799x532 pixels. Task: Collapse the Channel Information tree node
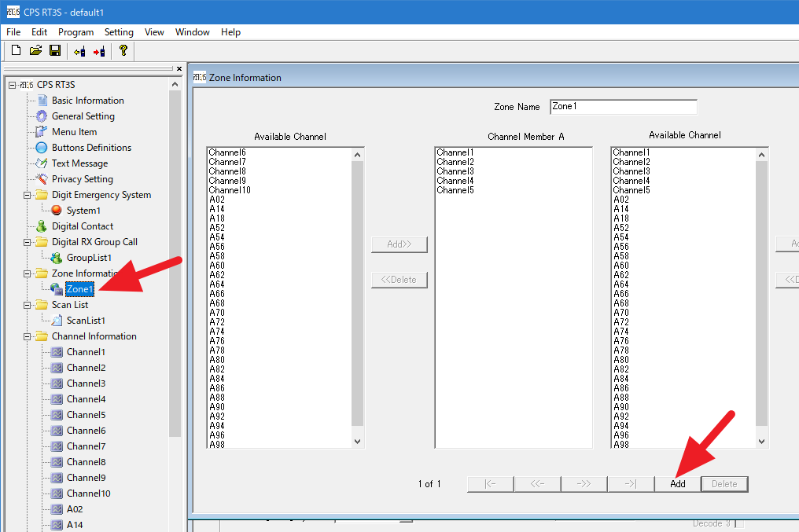[28, 336]
